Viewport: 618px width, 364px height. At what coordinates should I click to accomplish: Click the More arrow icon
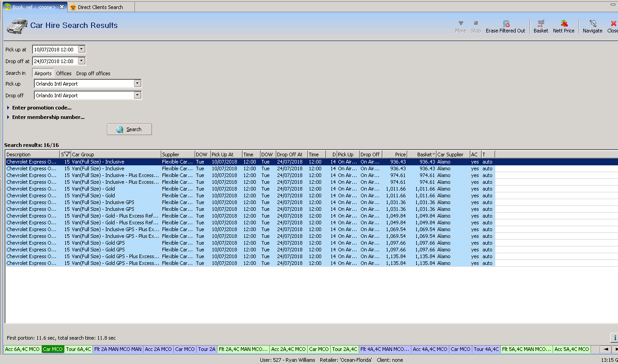click(x=461, y=23)
